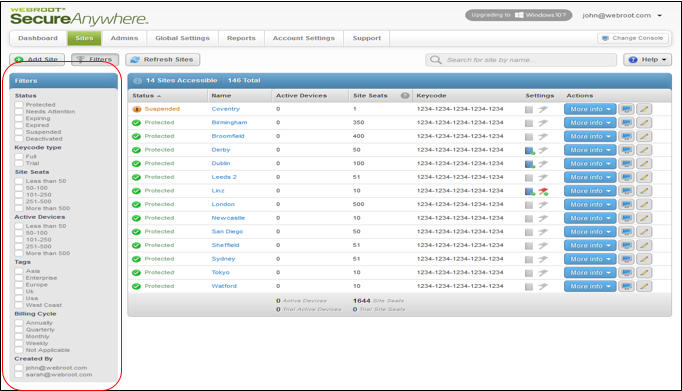Click the pencil edit icon for Coventry
682x391 pixels.
644,109
